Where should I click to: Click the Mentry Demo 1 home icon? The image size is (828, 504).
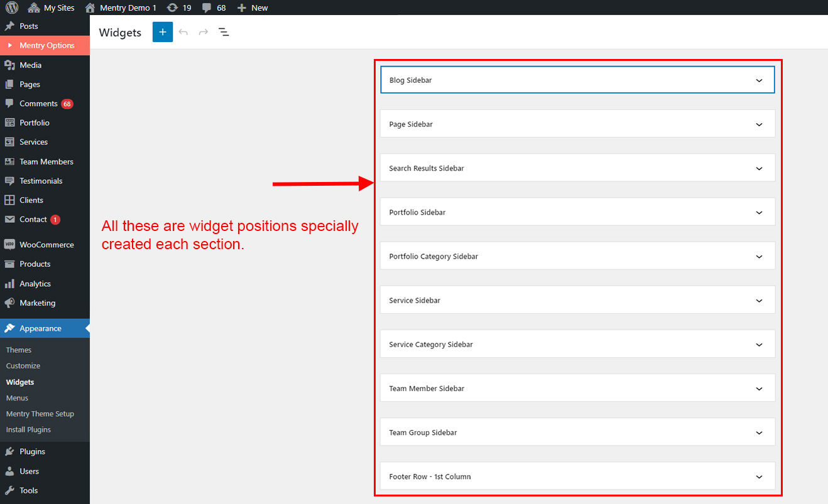click(90, 8)
